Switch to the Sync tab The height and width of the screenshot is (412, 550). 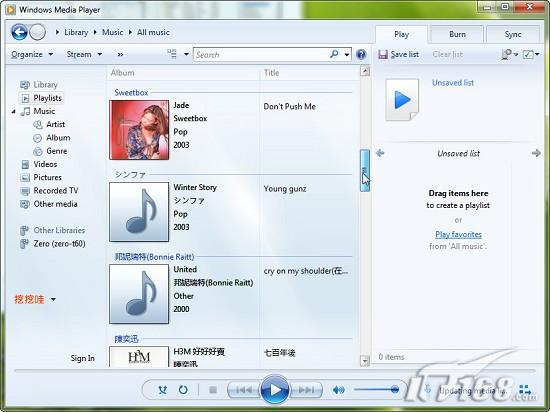pos(512,34)
